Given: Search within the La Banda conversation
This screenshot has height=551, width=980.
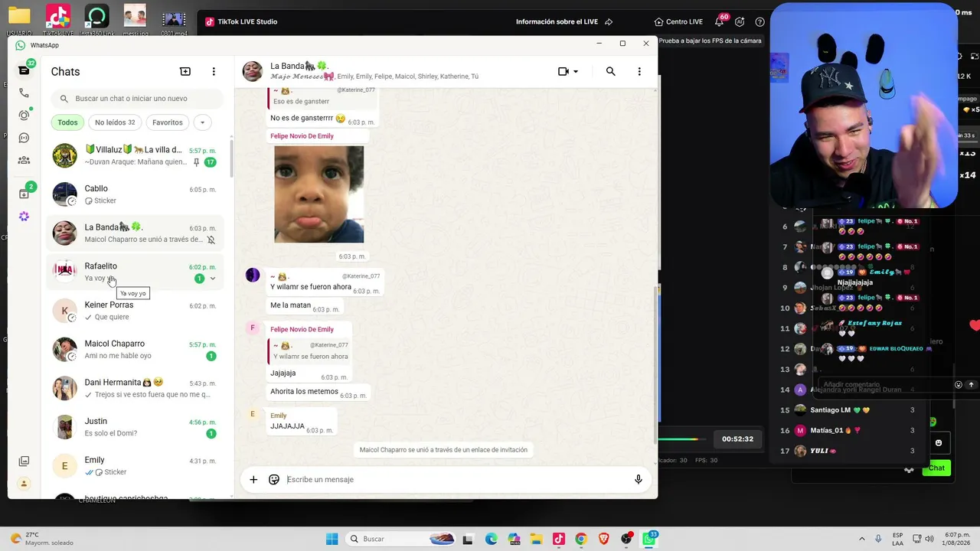Looking at the screenshot, I should (x=610, y=71).
